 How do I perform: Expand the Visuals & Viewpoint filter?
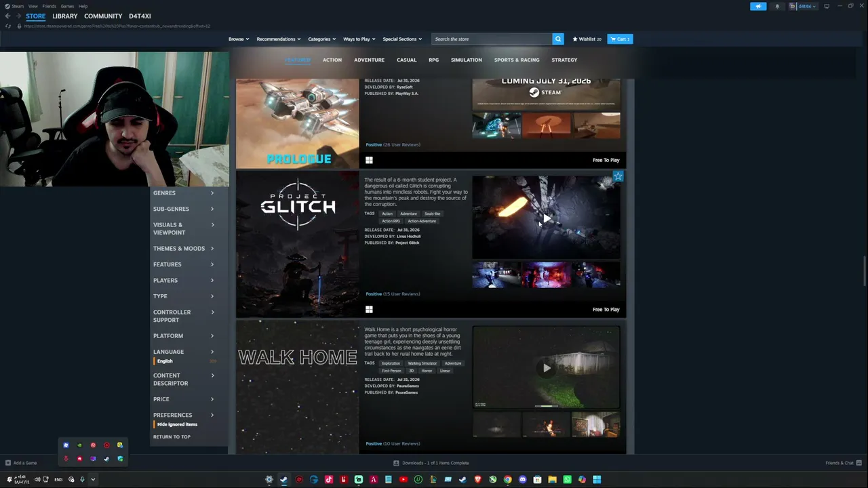click(x=184, y=228)
